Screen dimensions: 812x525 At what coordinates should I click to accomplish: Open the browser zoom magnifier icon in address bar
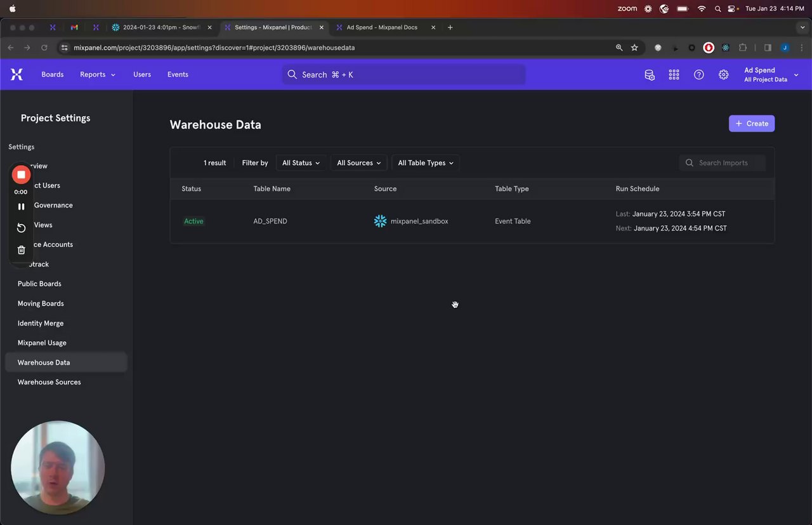coord(619,48)
